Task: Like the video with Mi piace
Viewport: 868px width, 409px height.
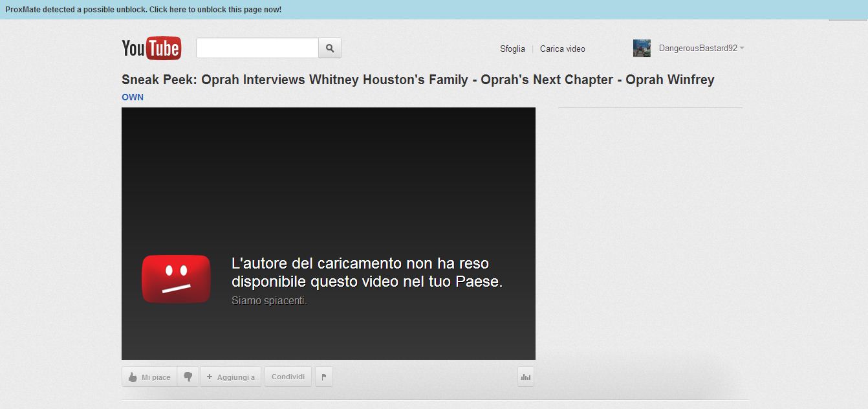Action: [x=149, y=377]
